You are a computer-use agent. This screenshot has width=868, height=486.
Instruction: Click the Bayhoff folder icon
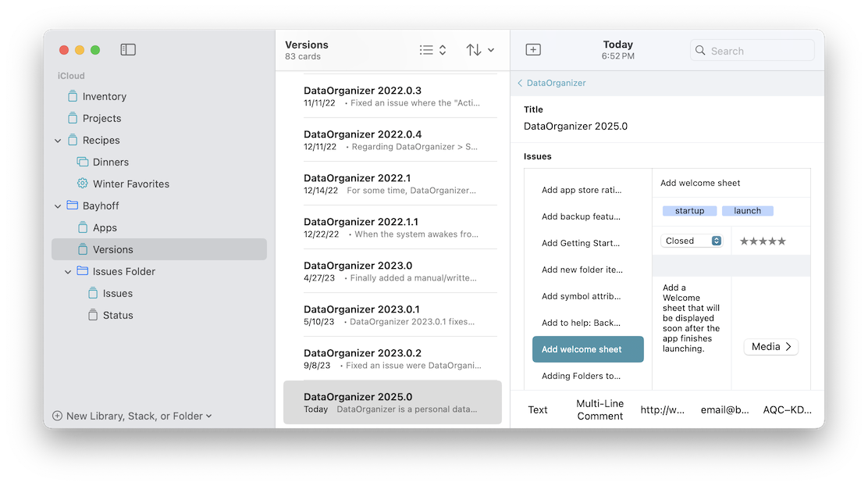(x=72, y=205)
